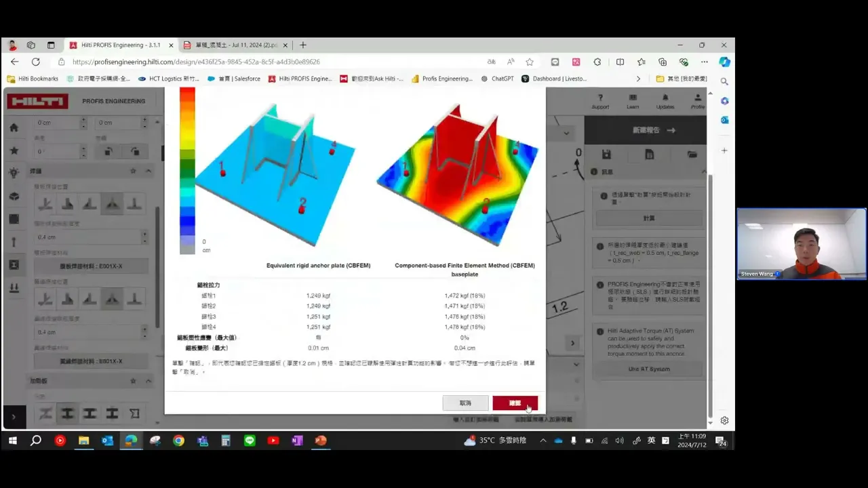Open the loads arrows sidebar icon
Image resolution: width=868 pixels, height=488 pixels.
(x=14, y=288)
